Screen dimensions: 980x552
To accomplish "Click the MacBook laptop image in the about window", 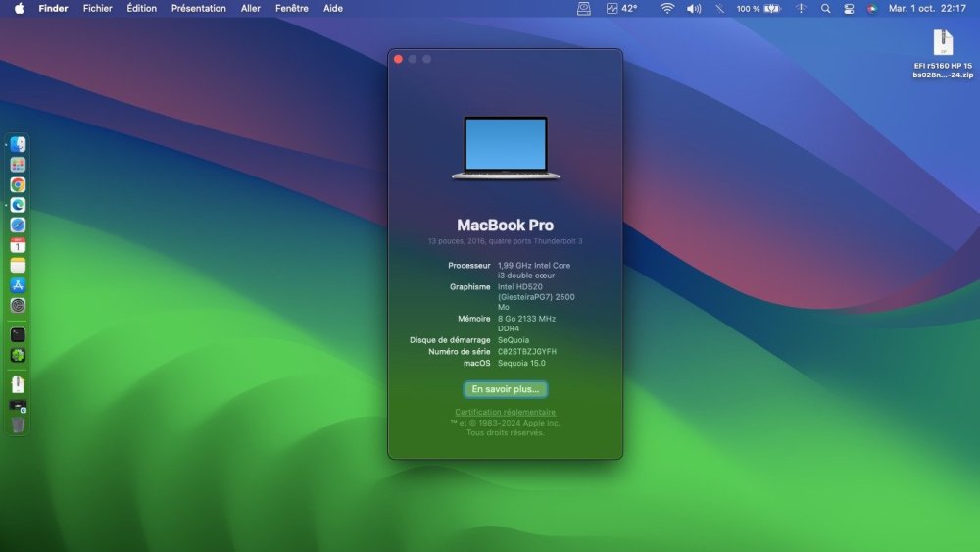I will 506,148.
